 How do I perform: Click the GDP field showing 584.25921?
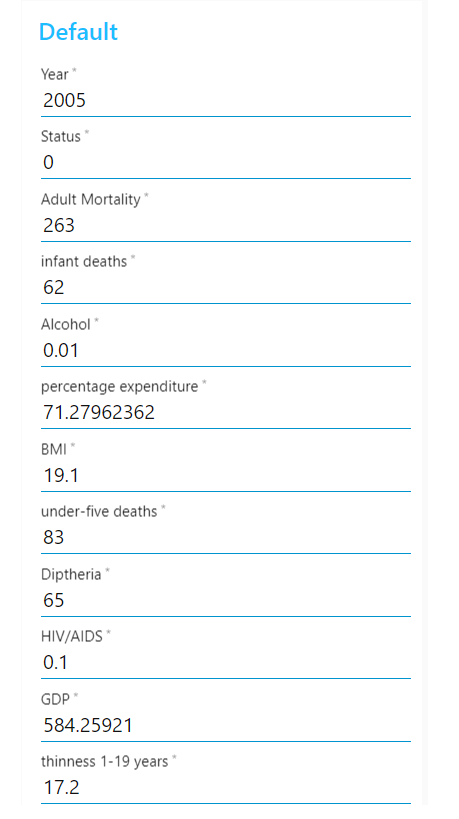point(226,725)
